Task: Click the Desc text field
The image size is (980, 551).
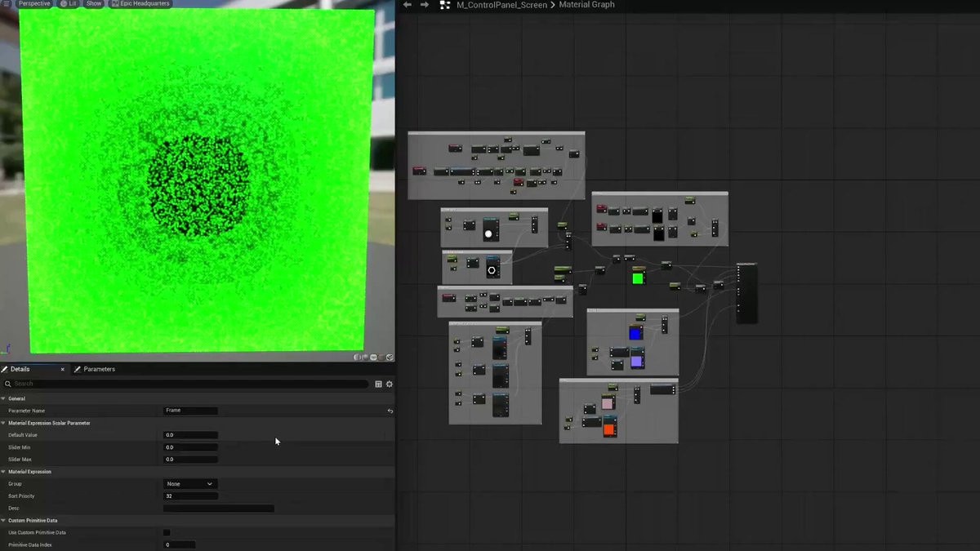Action: (x=218, y=508)
